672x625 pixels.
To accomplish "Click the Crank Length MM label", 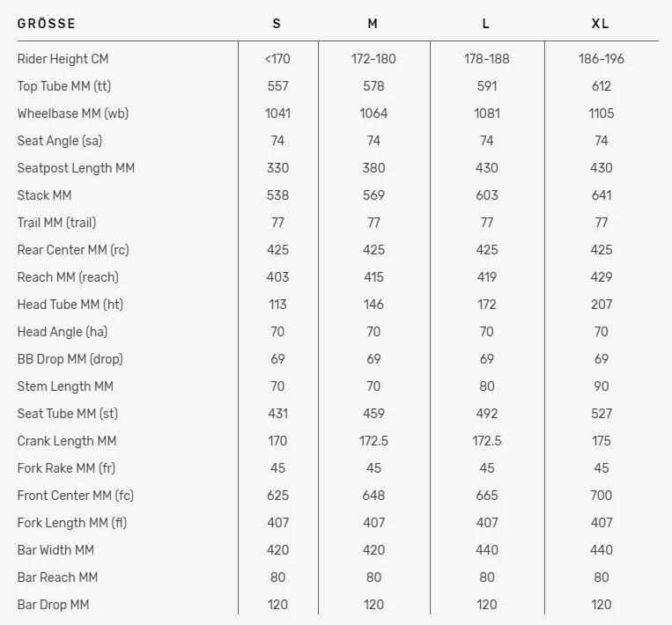I will 67,441.
